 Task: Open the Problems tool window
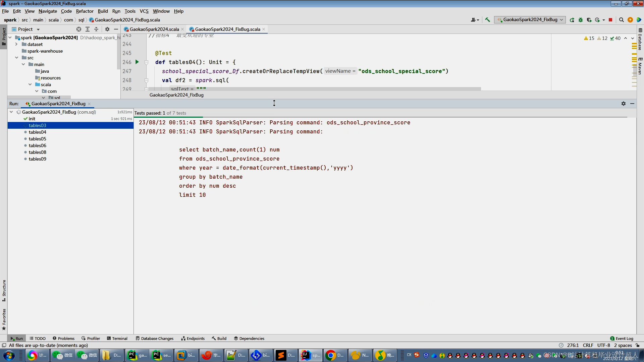pos(63,339)
